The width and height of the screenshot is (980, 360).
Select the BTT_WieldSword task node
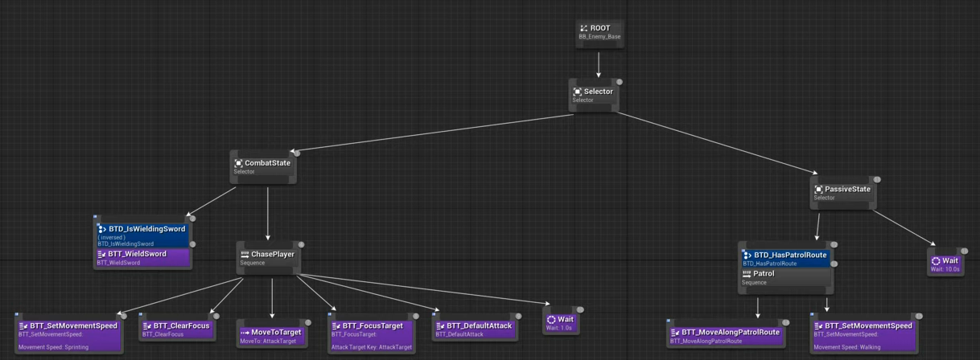pos(142,257)
